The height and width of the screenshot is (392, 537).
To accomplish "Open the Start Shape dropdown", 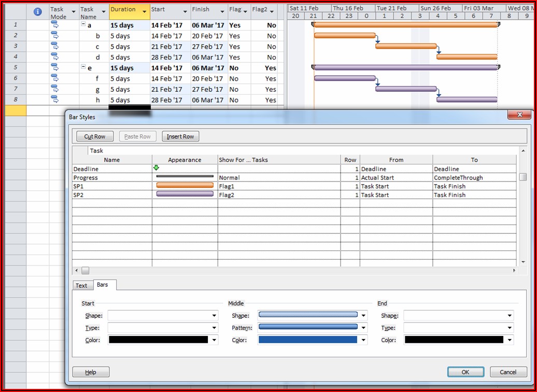I will [214, 315].
